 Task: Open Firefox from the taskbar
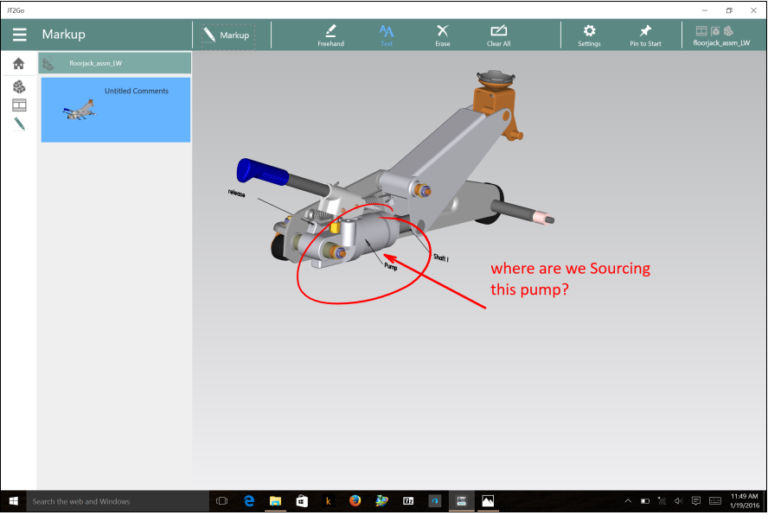tap(355, 501)
